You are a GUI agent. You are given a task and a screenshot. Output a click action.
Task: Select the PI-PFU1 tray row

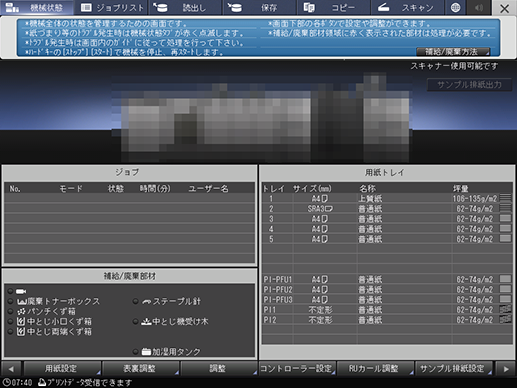click(x=387, y=279)
